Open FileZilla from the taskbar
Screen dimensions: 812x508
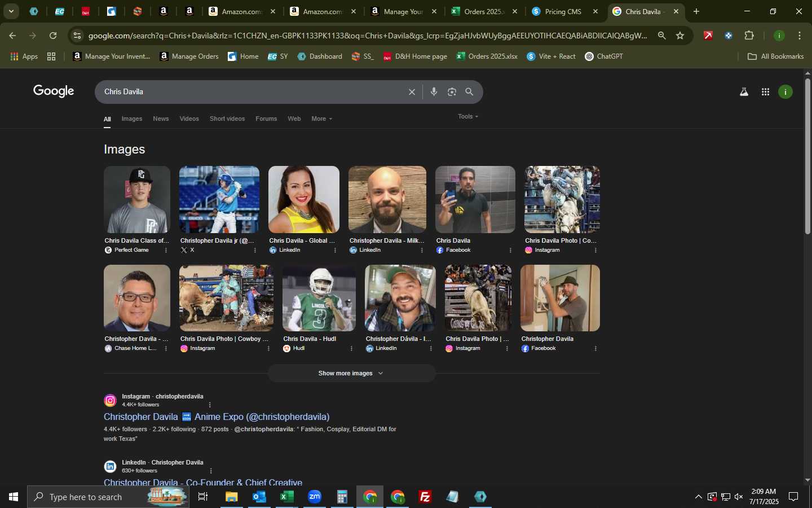tap(425, 497)
